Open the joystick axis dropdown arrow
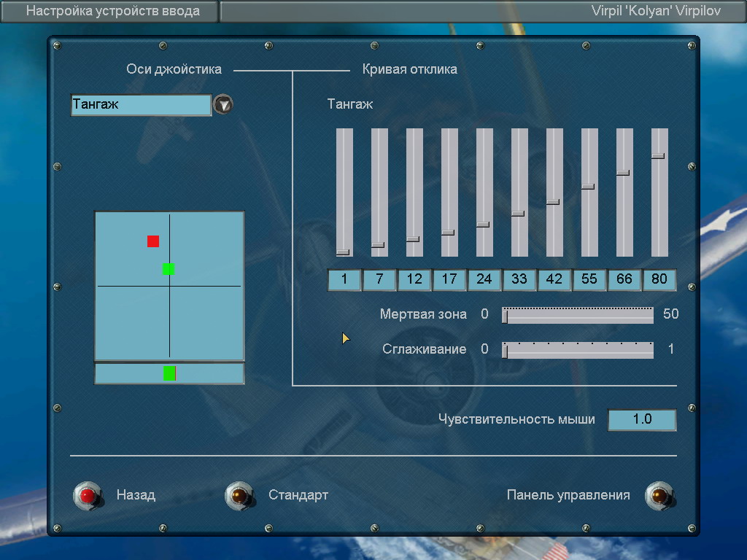747x560 pixels. 223,104
